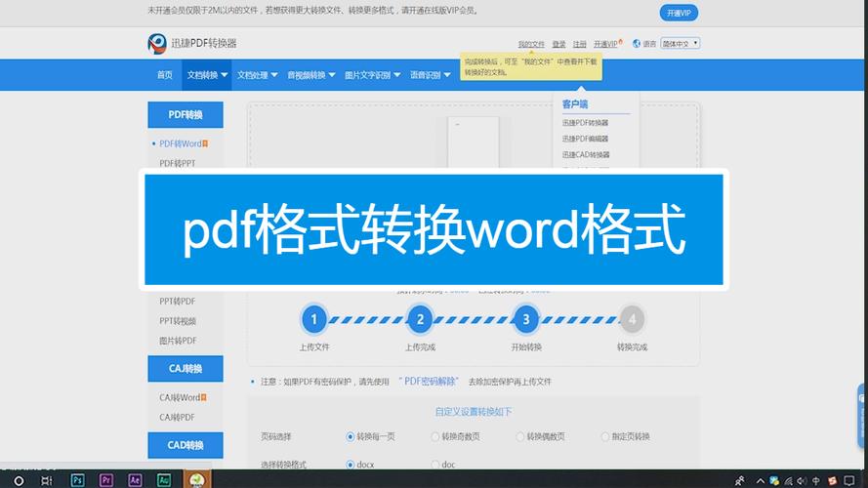
Task: Click Windows Cortana circle taskbar icon
Action: pos(19,481)
